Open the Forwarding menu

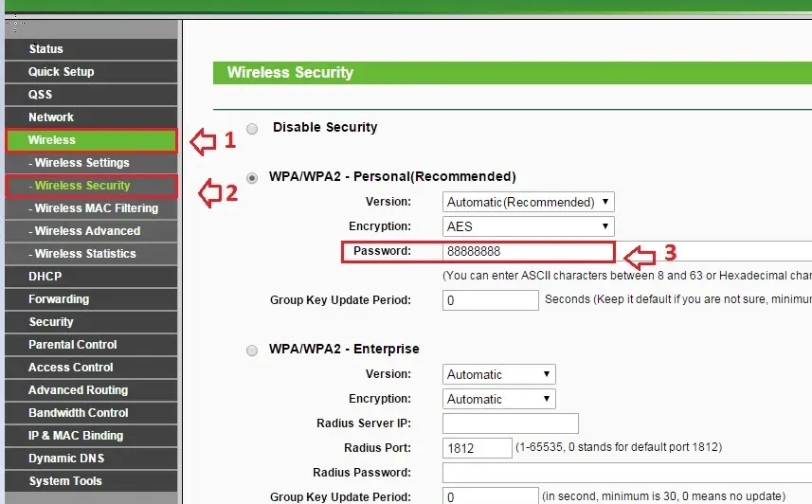pos(91,300)
